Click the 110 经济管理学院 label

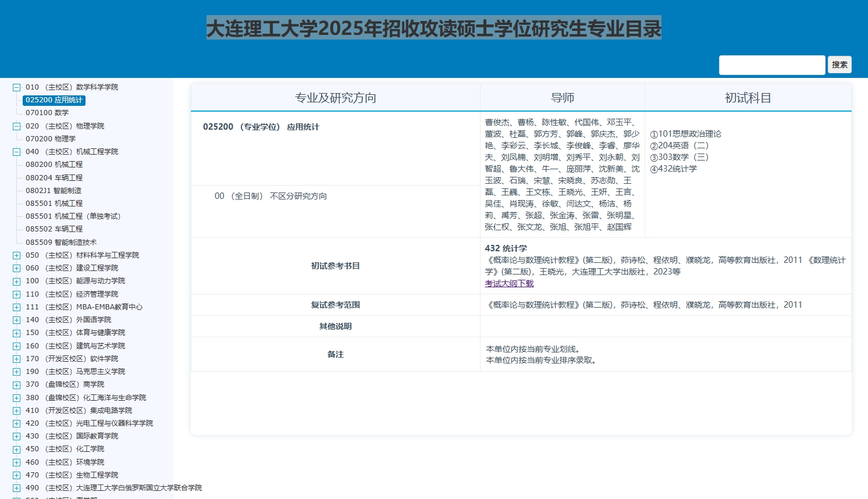point(72,294)
